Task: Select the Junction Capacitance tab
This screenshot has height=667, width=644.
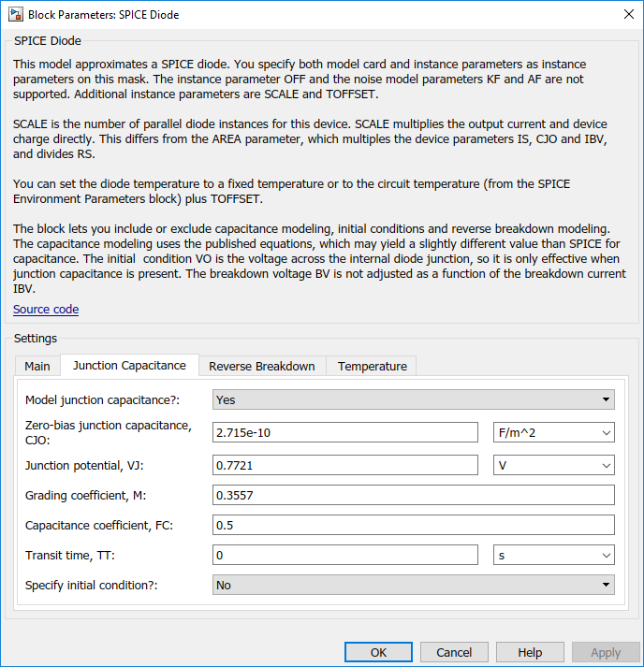Action: (129, 366)
